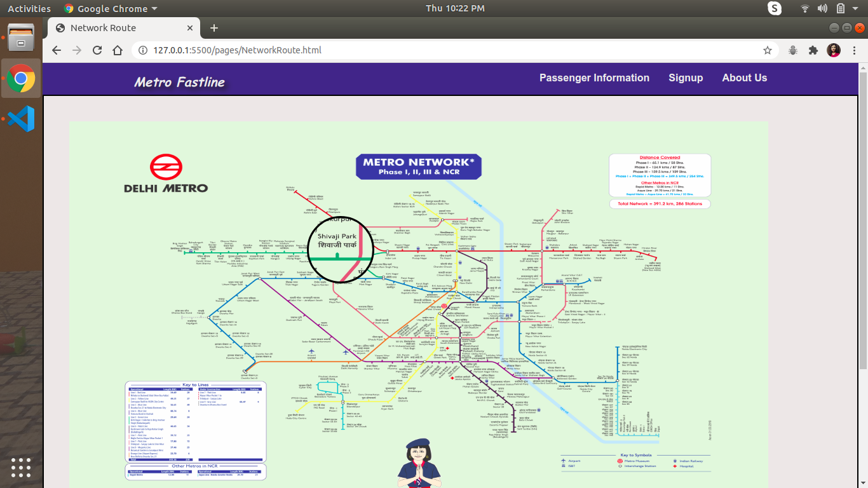Image resolution: width=868 pixels, height=488 pixels.
Task: Click the magnified Shivaji Park station circle
Action: [341, 250]
